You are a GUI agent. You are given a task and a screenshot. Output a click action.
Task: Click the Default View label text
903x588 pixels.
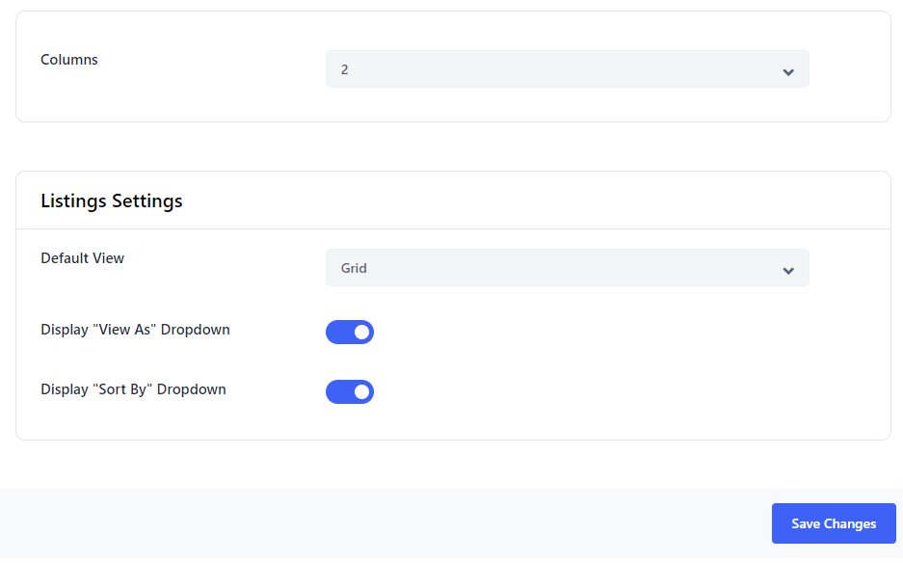click(82, 258)
